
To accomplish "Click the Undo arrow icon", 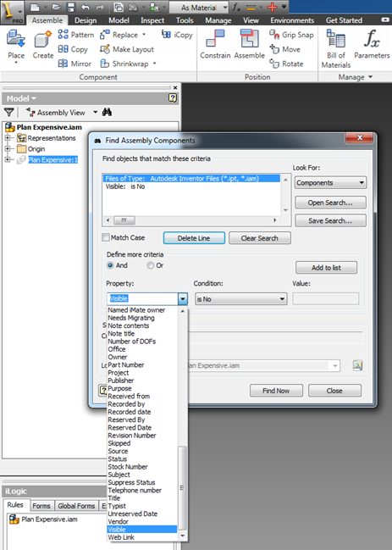I will click(86, 7).
